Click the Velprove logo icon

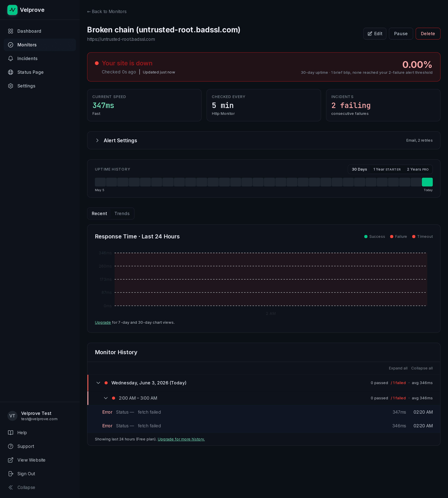(x=12, y=10)
